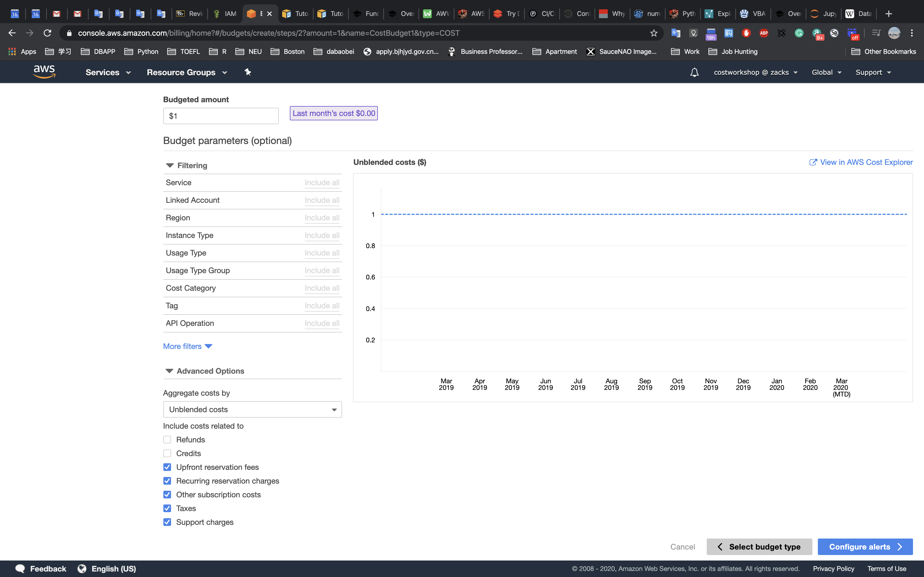Image resolution: width=924 pixels, height=577 pixels.
Task: Reload the page with the refresh icon
Action: pyautogui.click(x=47, y=33)
